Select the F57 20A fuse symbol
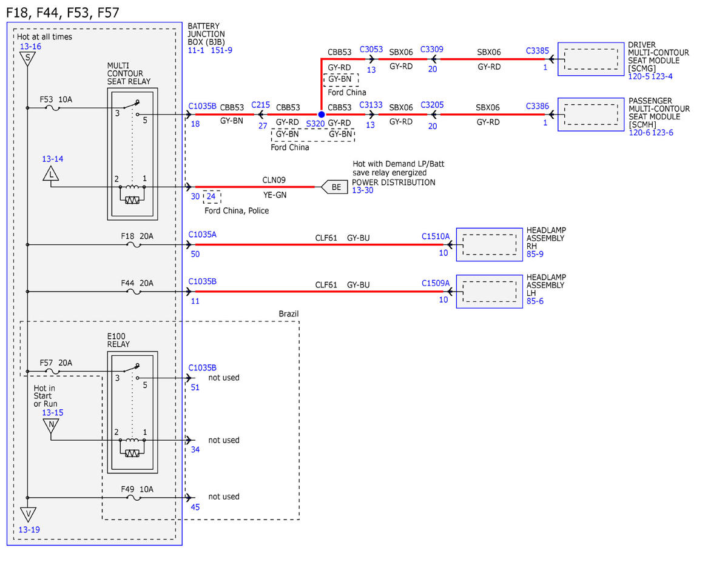The image size is (728, 562). click(x=53, y=372)
